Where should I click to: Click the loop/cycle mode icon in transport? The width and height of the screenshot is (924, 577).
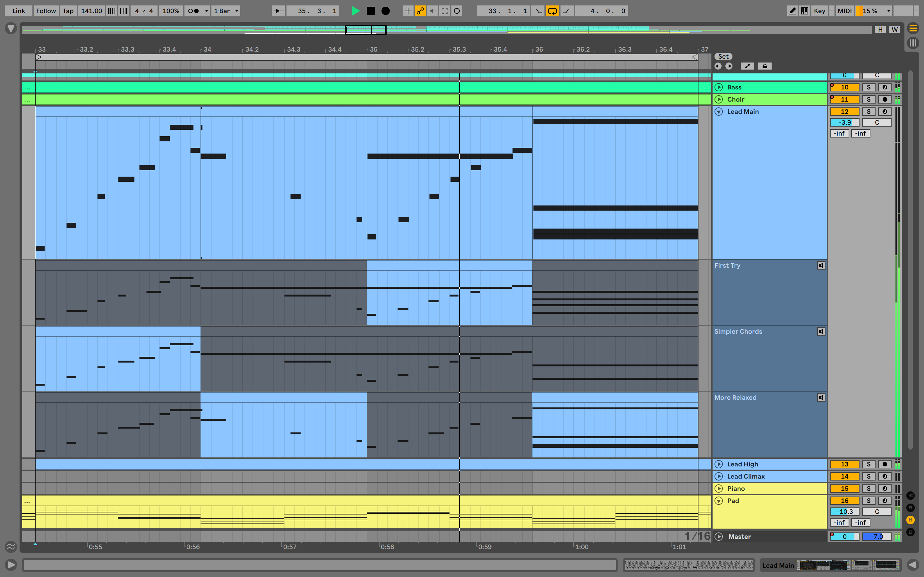(551, 10)
